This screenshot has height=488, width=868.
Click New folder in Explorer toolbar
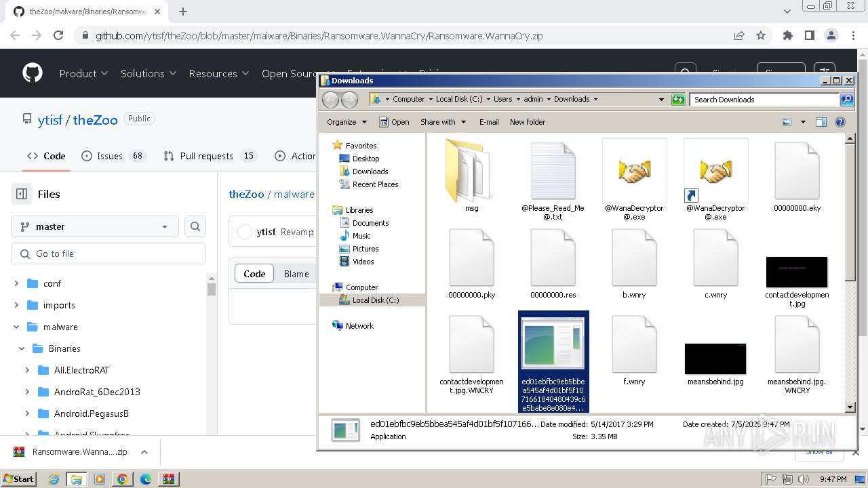tap(528, 122)
